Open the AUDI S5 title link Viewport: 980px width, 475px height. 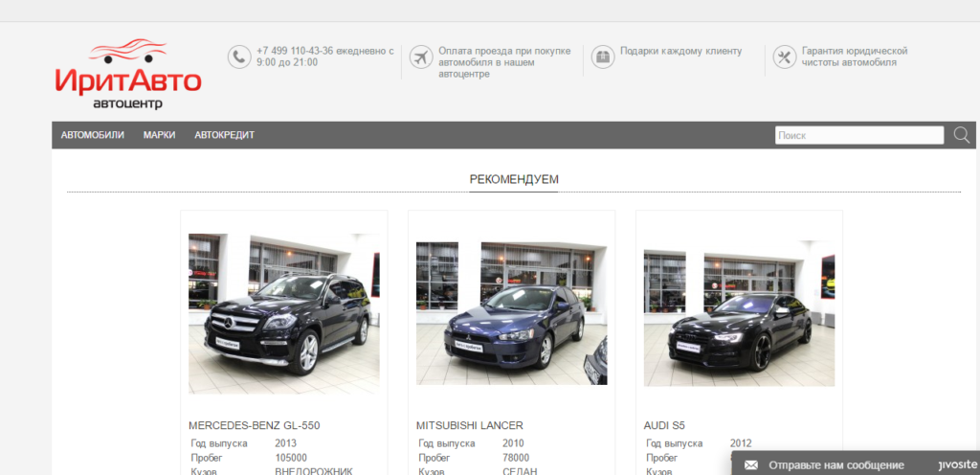coord(664,425)
